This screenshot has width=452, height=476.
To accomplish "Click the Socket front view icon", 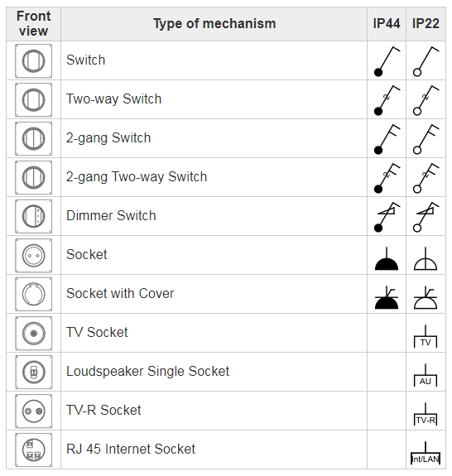I will coord(33,255).
